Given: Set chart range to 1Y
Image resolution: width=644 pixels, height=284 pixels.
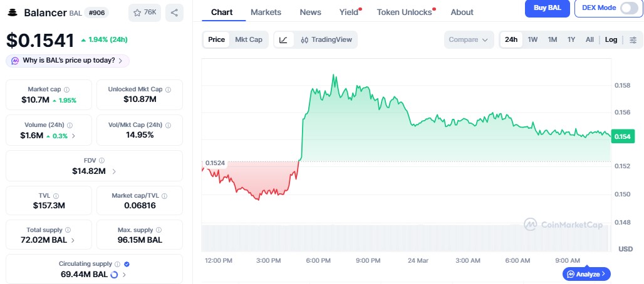Looking at the screenshot, I should (571, 40).
